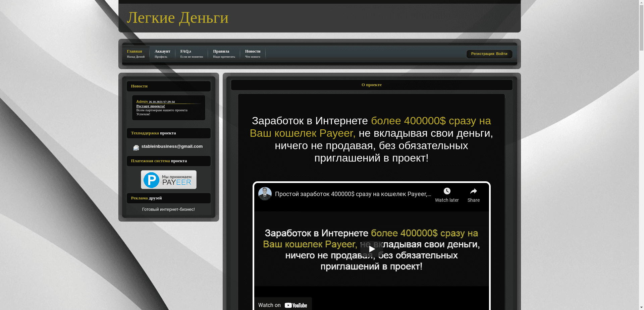
Task: Click the site title Легкие Деньги
Action: point(177,17)
